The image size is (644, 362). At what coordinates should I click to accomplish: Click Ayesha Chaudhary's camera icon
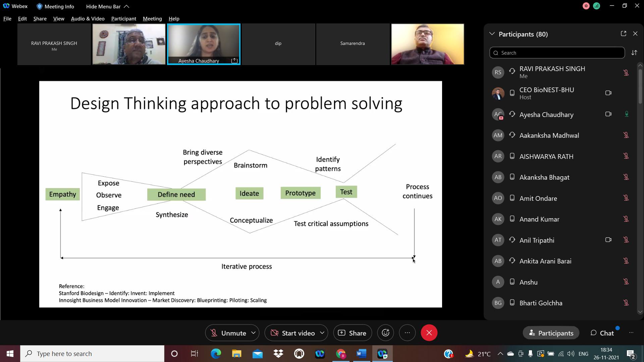[608, 114]
